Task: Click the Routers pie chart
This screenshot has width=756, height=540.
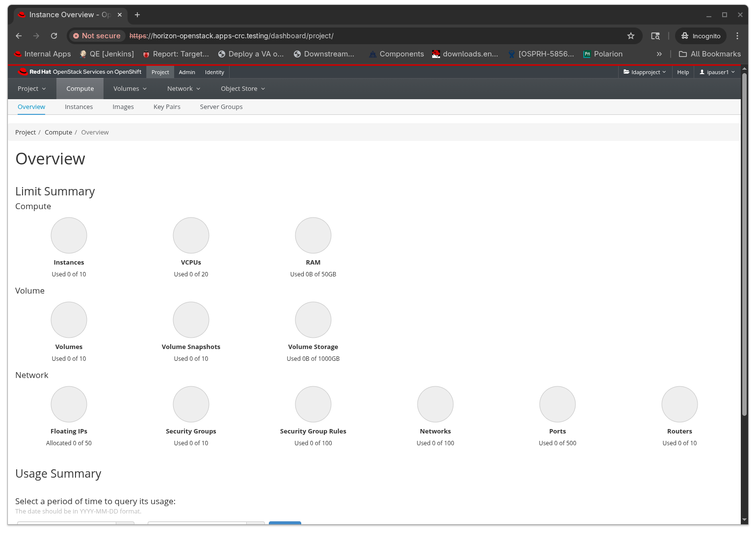Action: tap(679, 405)
